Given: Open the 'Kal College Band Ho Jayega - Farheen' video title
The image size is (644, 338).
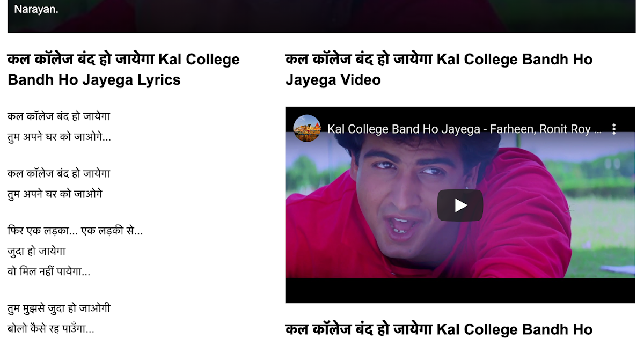Looking at the screenshot, I should tap(464, 129).
